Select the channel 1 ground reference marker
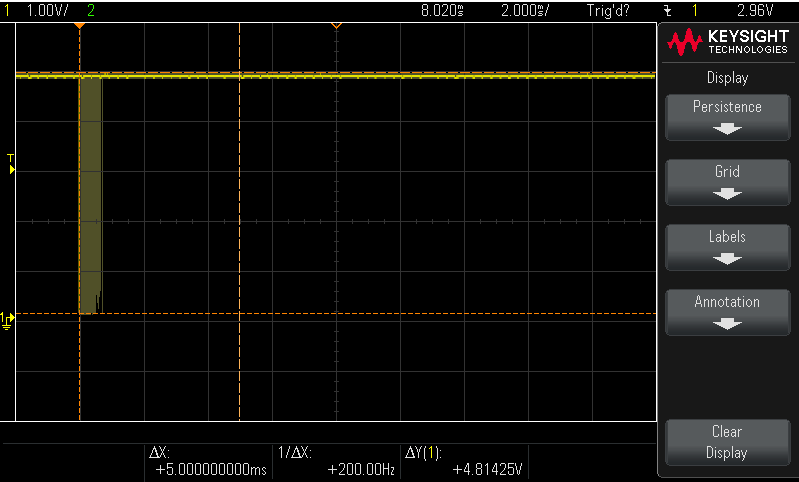The height and width of the screenshot is (482, 799). click(x=7, y=319)
